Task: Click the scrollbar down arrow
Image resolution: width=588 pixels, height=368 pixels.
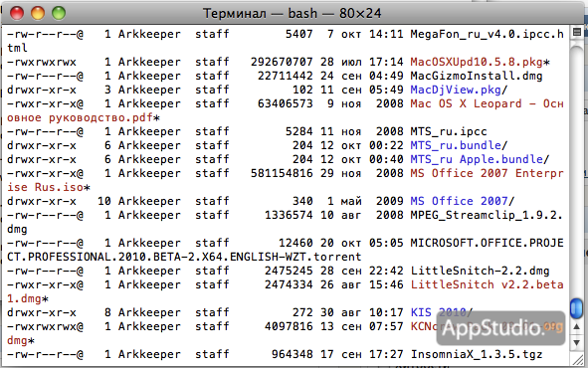Action: point(577,342)
